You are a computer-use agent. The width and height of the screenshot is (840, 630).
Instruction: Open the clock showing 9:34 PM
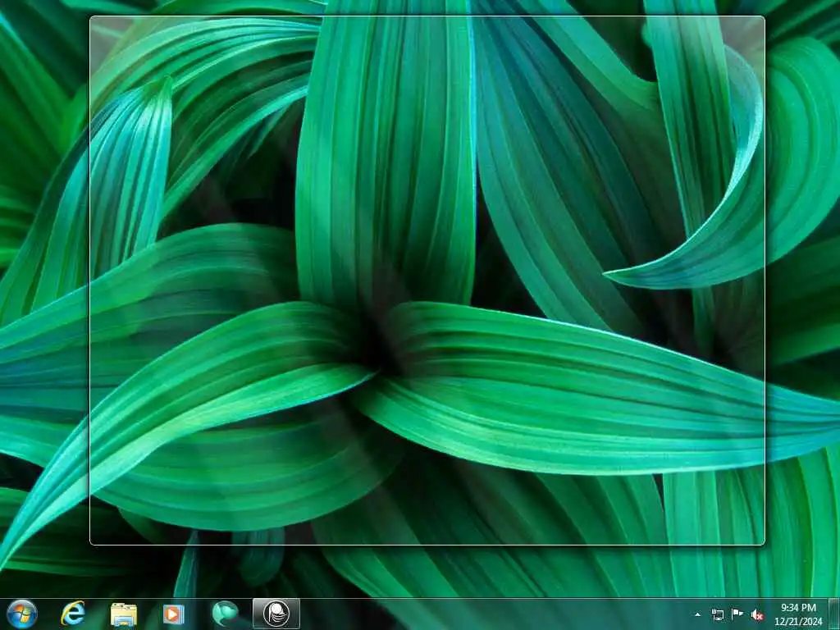(x=798, y=614)
